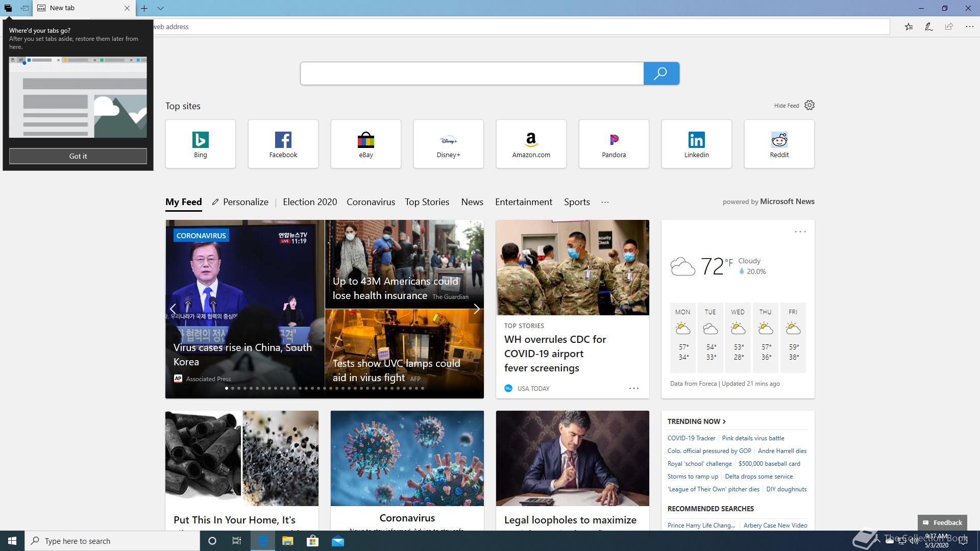Open the Pandora top site tile

click(x=614, y=144)
